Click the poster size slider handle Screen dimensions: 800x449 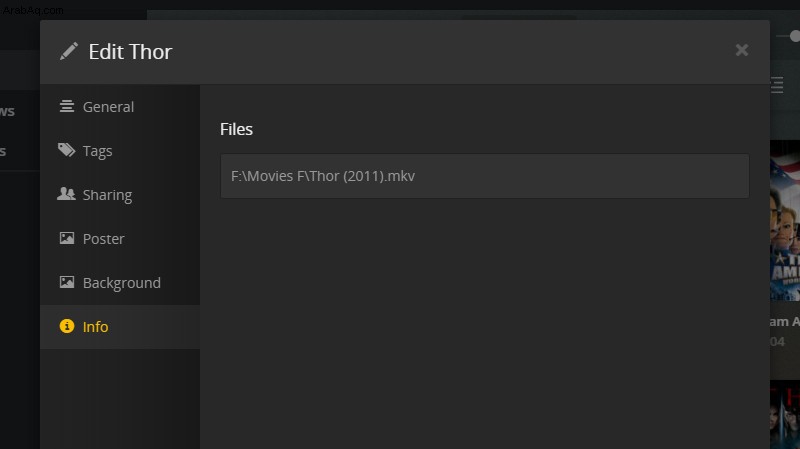(x=795, y=36)
